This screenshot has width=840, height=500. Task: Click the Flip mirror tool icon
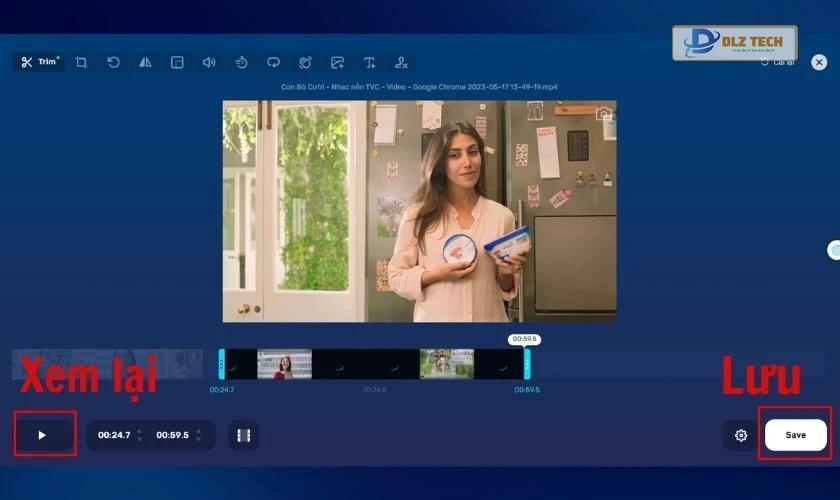point(145,62)
